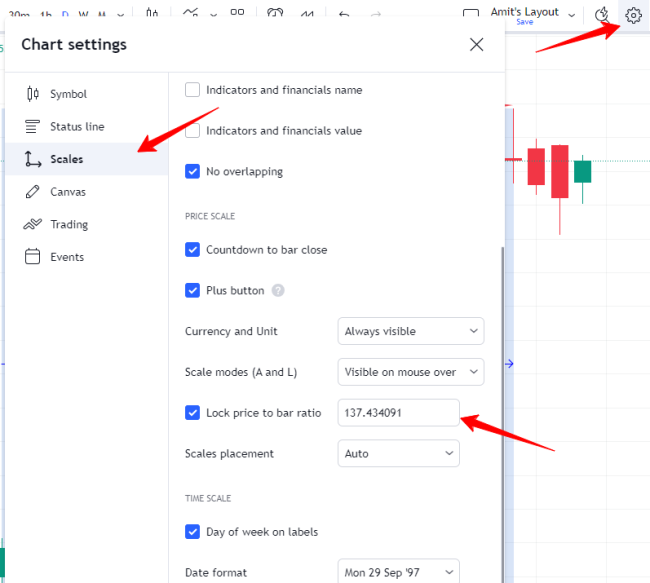Expand Scale modes (A and L) dropdown
650x583 pixels.
click(410, 372)
